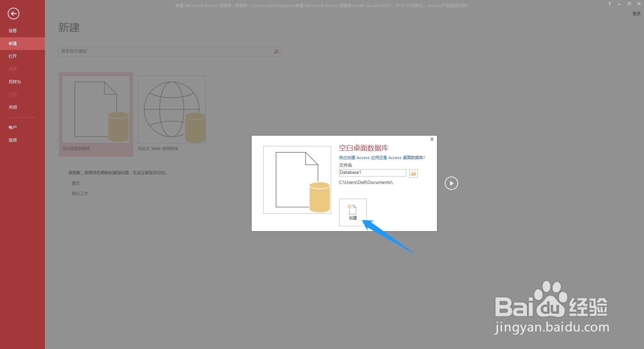Open the 打开 page
The image size is (644, 349).
coord(22,56)
